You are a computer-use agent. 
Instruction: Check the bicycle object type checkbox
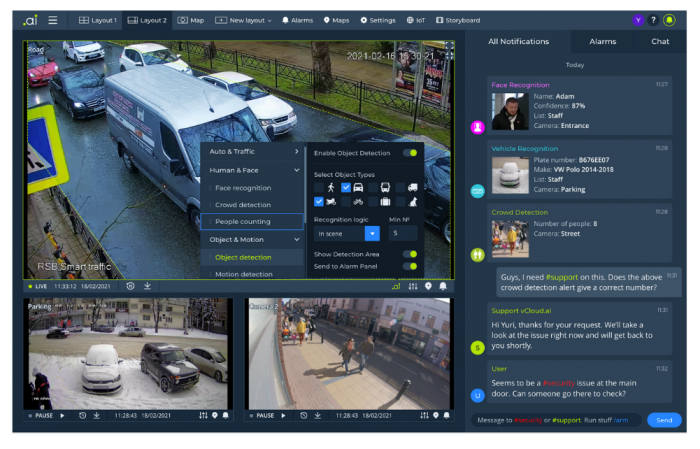tap(346, 202)
